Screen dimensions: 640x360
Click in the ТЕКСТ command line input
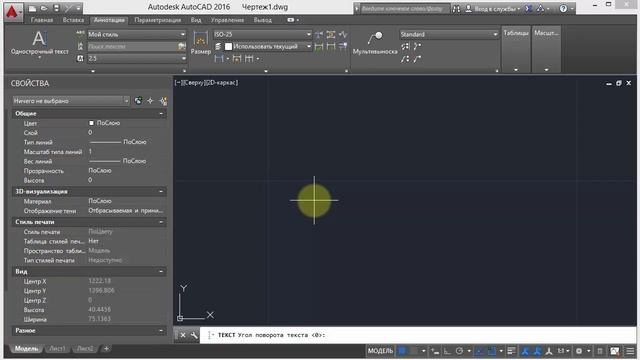coord(418,335)
